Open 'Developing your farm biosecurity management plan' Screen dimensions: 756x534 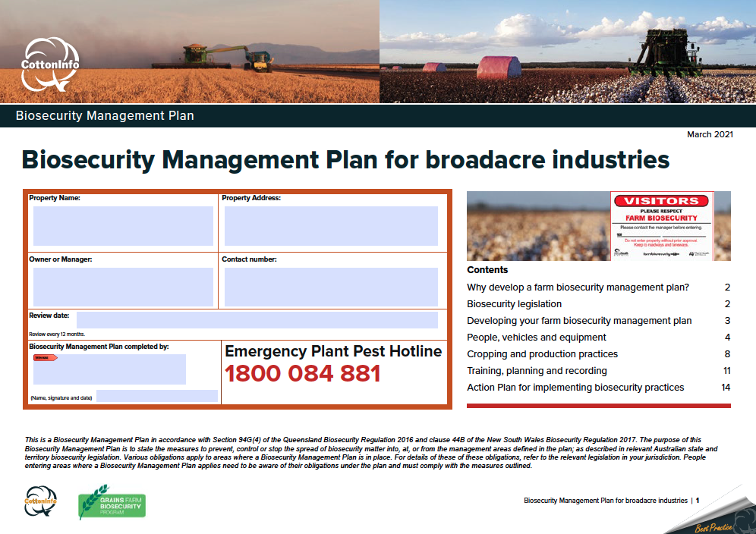[579, 321]
